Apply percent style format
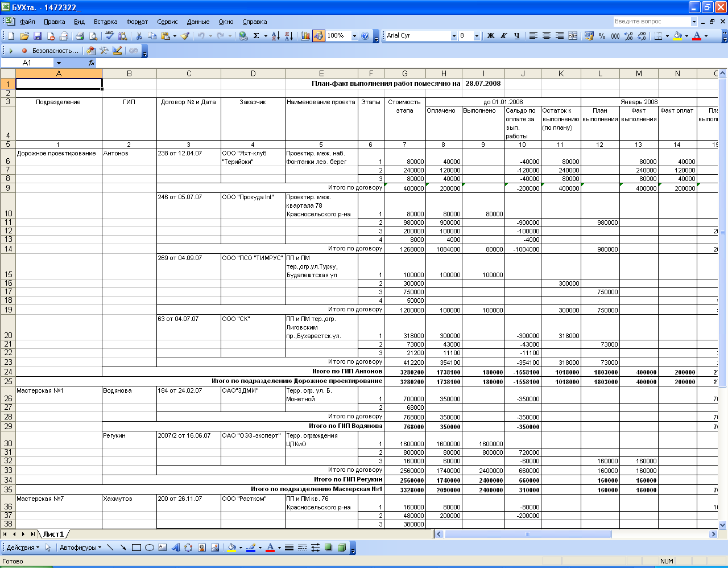728x568 pixels. tap(602, 36)
